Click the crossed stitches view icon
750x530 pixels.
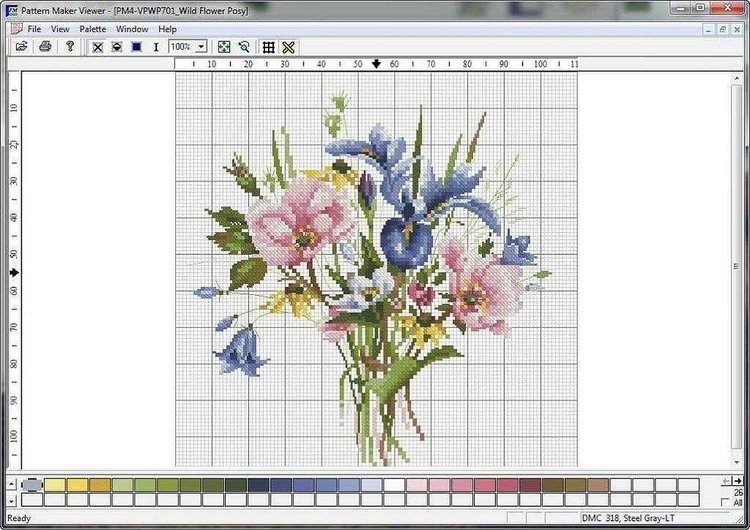tap(288, 47)
